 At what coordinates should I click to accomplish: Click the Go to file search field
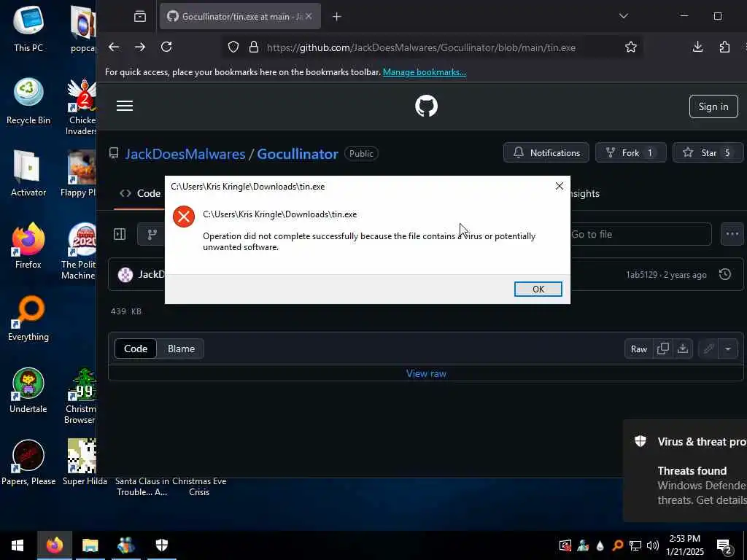pyautogui.click(x=640, y=234)
